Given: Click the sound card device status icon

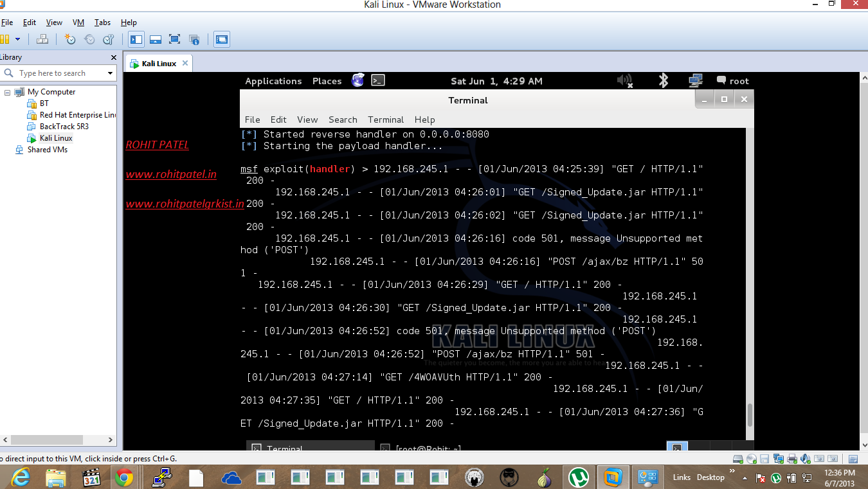Looking at the screenshot, I should point(806,459).
